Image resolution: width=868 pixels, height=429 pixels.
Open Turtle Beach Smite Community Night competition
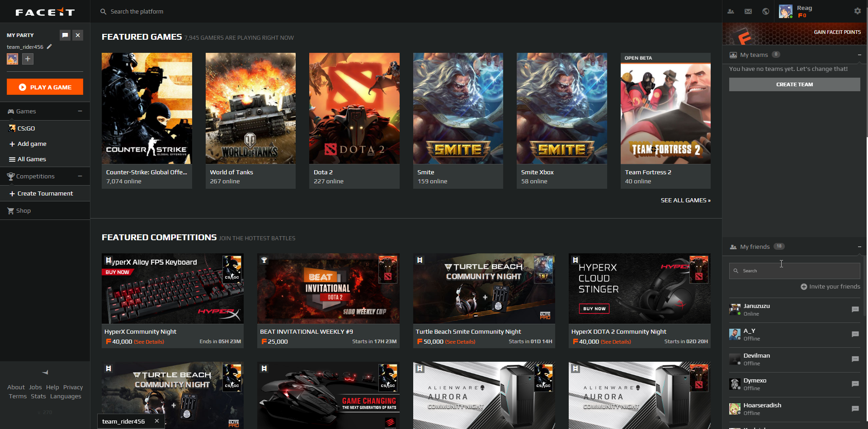click(484, 301)
